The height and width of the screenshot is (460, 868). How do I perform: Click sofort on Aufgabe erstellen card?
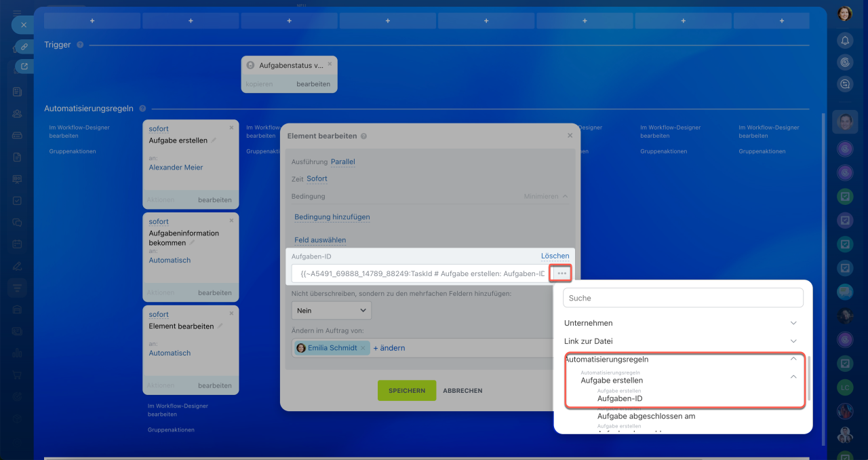(159, 129)
